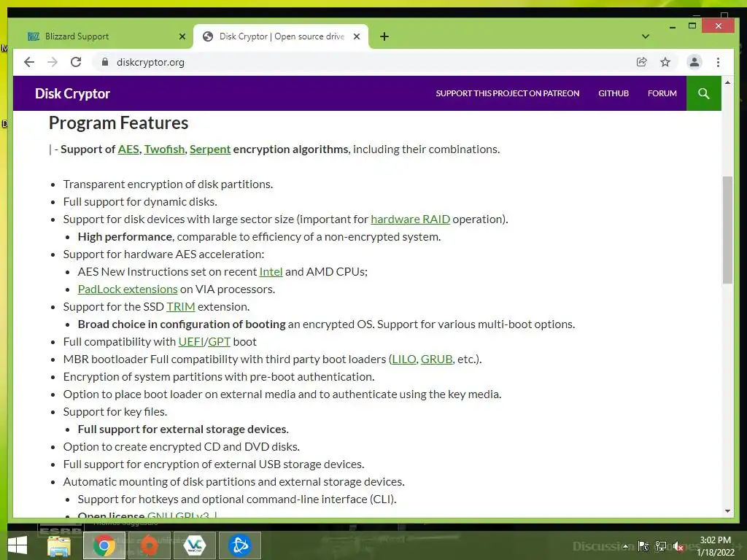747x560 pixels.
Task: Close the Disk Cryptor tab
Action: tap(356, 36)
